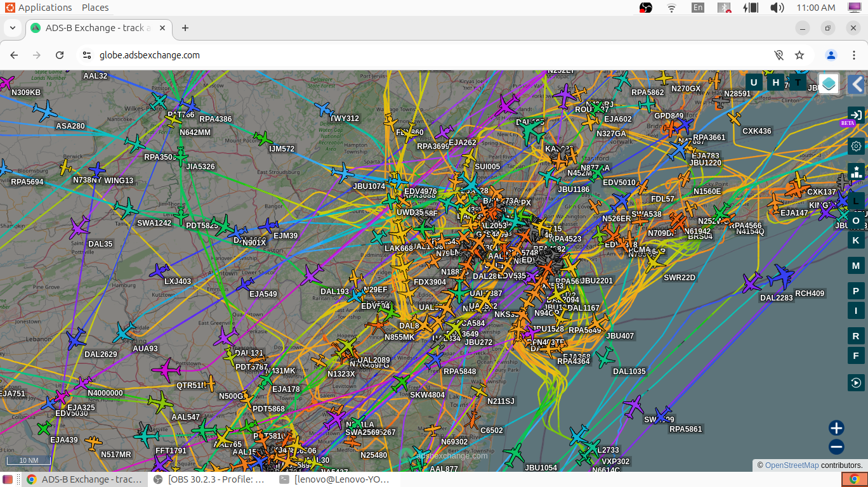Toggle the K map button
This screenshot has height=487, width=868.
pyautogui.click(x=856, y=240)
